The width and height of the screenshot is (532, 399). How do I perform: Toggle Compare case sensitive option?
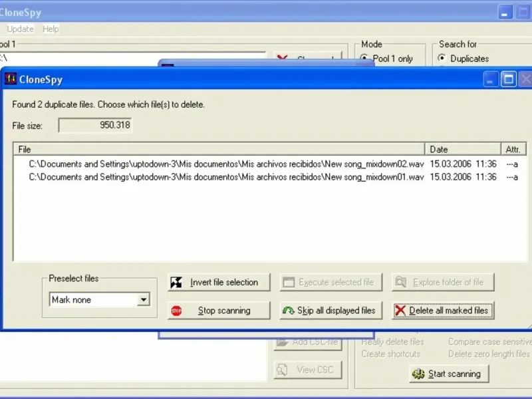[490, 342]
